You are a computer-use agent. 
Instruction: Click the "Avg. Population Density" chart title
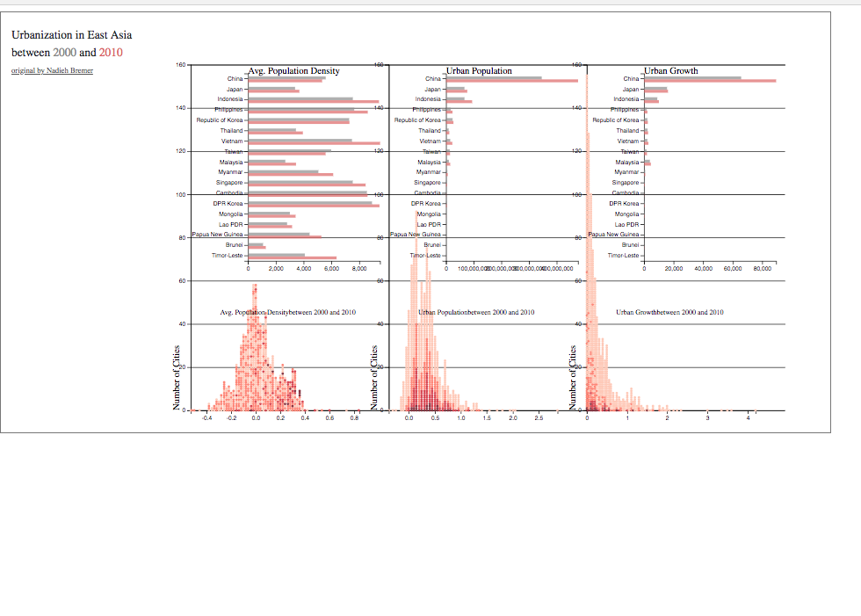[293, 71]
